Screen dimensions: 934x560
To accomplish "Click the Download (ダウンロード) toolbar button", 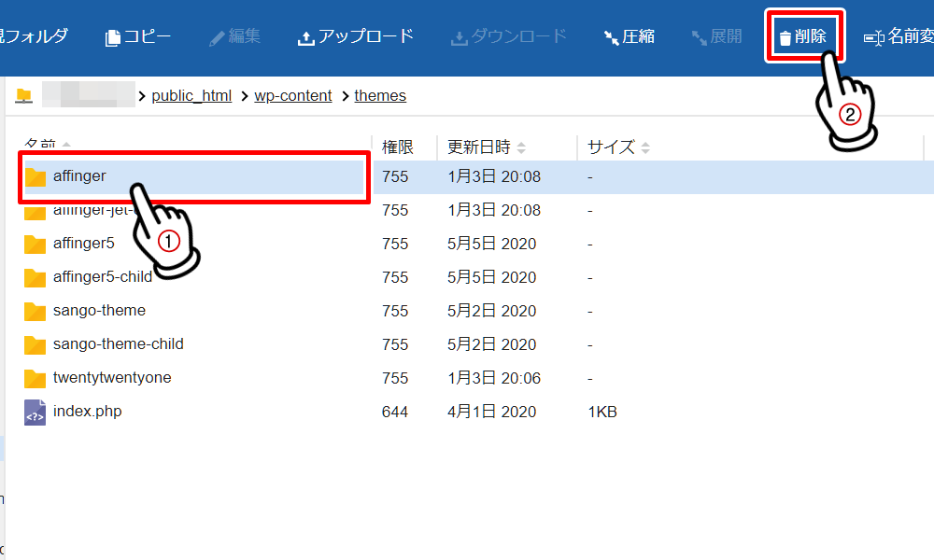I will click(509, 37).
